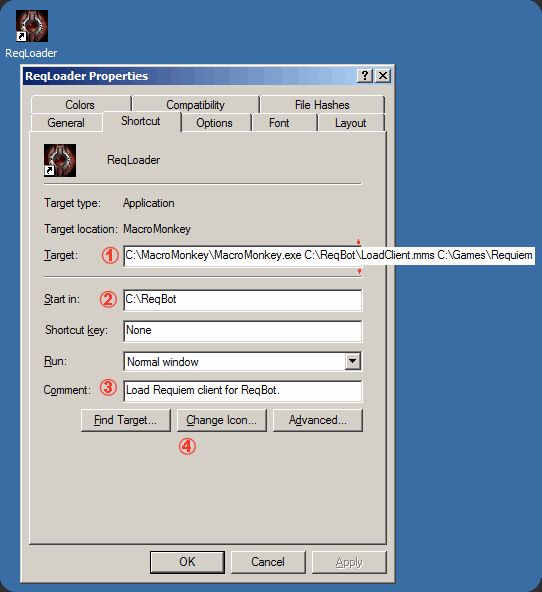Switch to the Compatibility tab
The height and width of the screenshot is (592, 542).
click(196, 104)
